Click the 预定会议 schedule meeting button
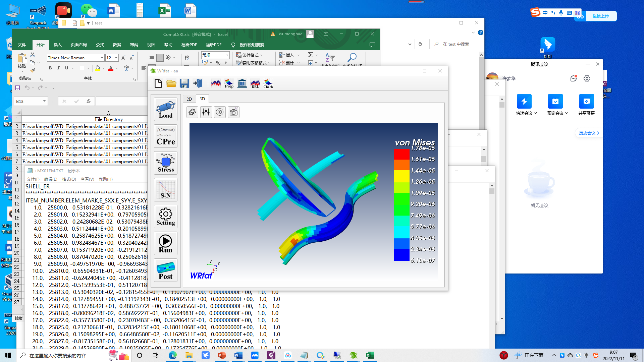Image resolution: width=644 pixels, height=362 pixels. (x=555, y=105)
